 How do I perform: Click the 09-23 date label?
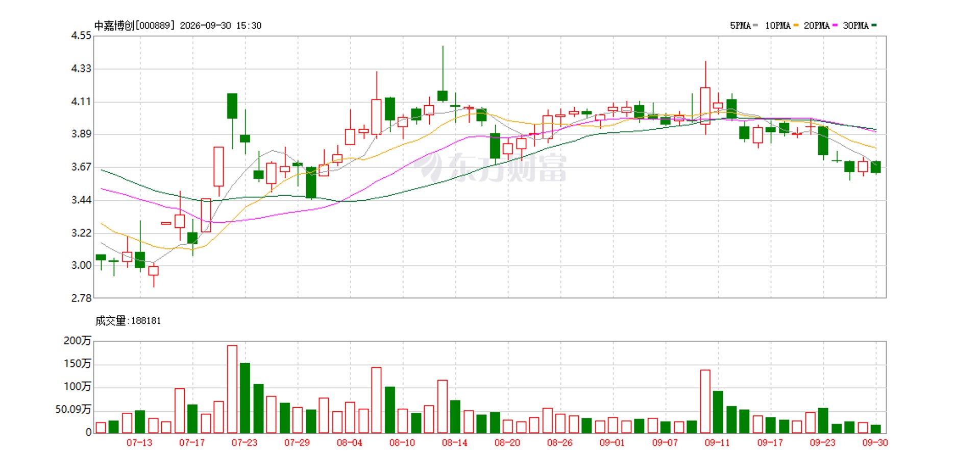823,443
